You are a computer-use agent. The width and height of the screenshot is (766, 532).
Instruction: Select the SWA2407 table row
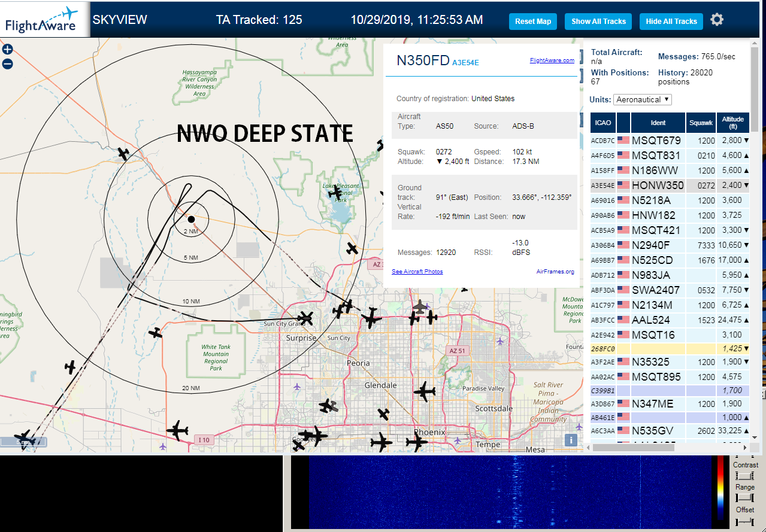(670, 290)
